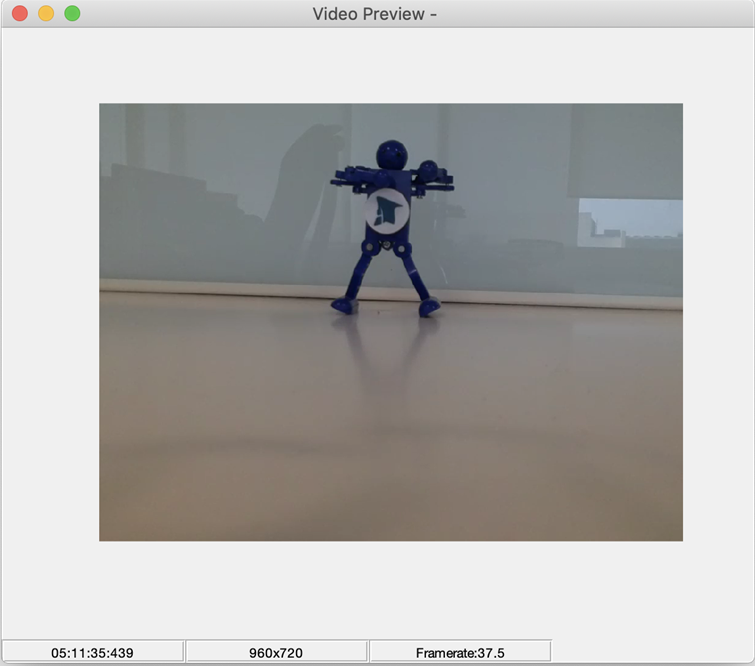Minimize the window with the yellow button
Image resolution: width=755 pixels, height=666 pixels.
click(x=46, y=14)
